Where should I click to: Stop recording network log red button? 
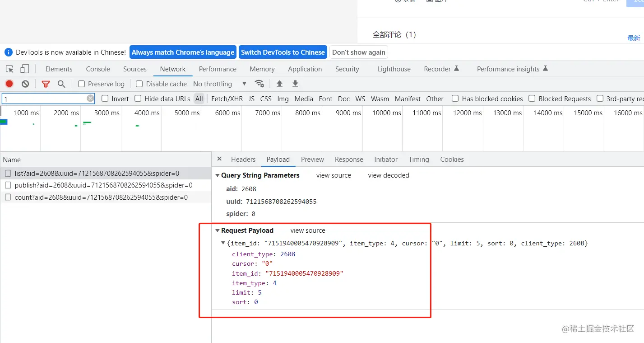point(9,84)
